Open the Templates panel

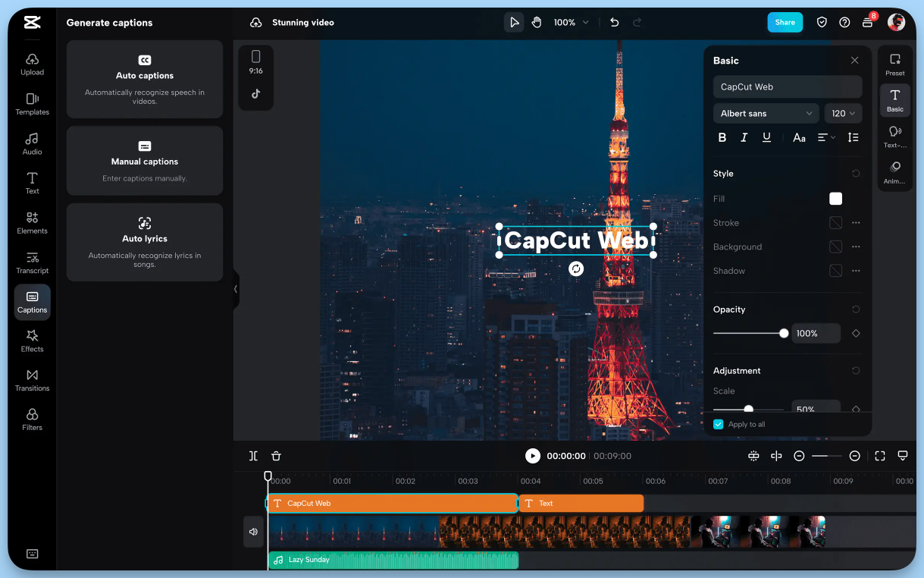coord(32,104)
